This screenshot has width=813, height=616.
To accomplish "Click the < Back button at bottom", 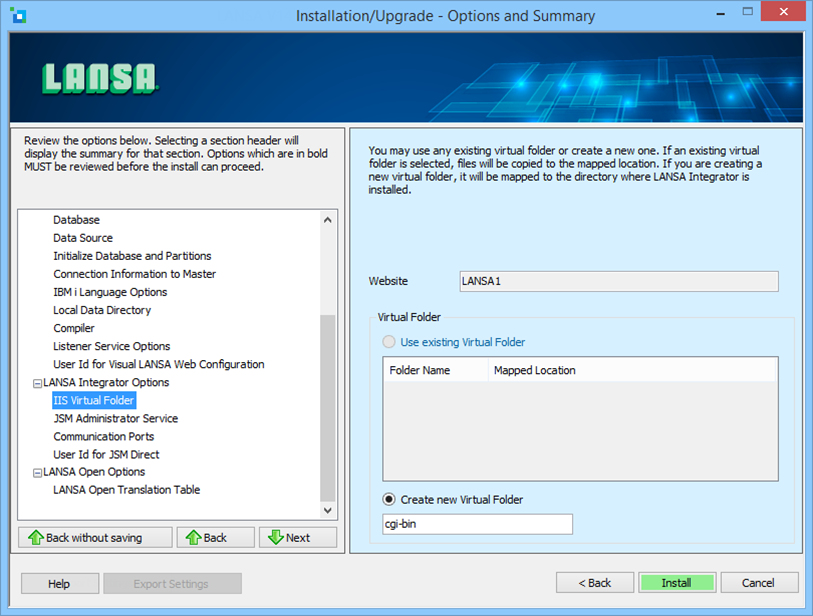I will tap(595, 583).
